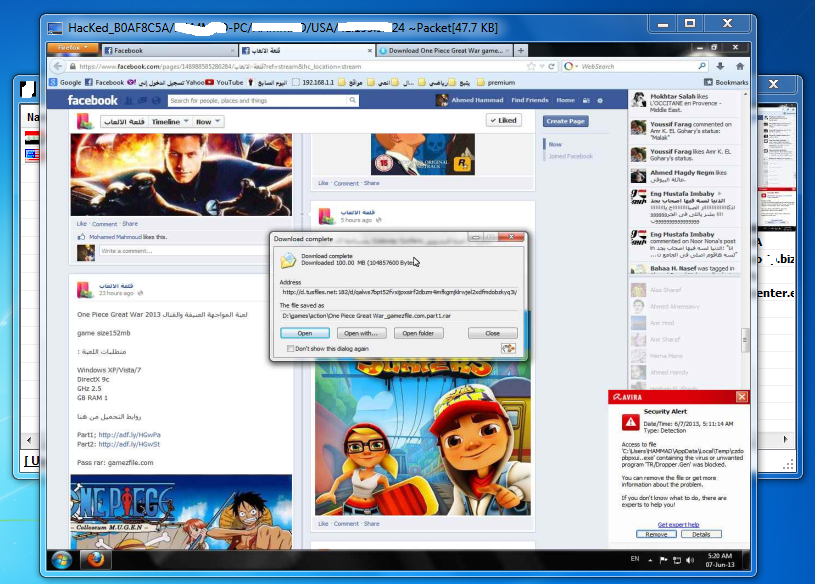
Task: Close the middle Facebook page tab
Action: [x=370, y=50]
